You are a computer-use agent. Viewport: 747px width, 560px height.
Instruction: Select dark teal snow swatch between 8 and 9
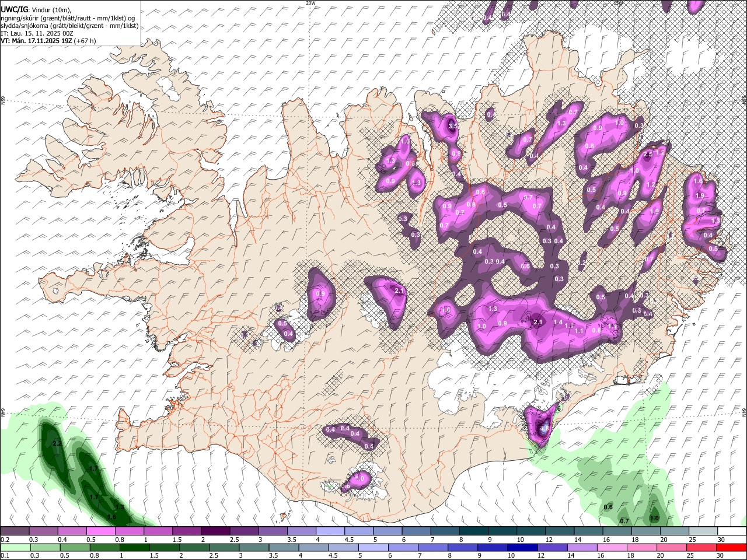(473, 531)
